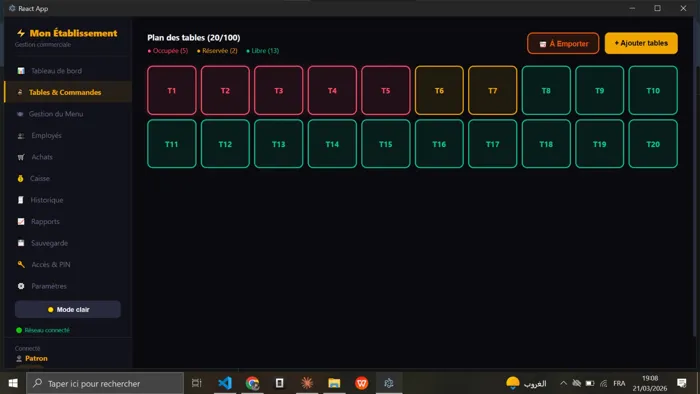Expand the system tray hidden icons arrow

click(563, 383)
